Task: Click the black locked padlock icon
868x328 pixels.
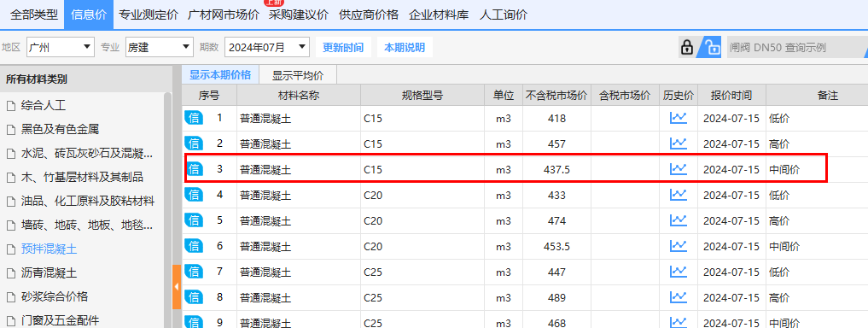Action: tap(687, 48)
